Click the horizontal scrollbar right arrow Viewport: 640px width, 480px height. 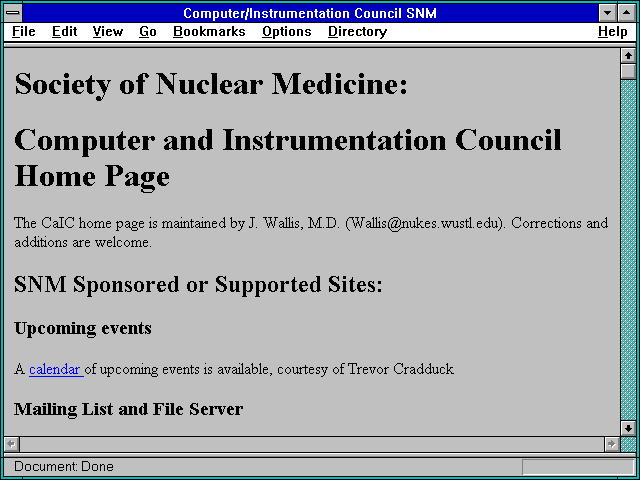(x=611, y=444)
